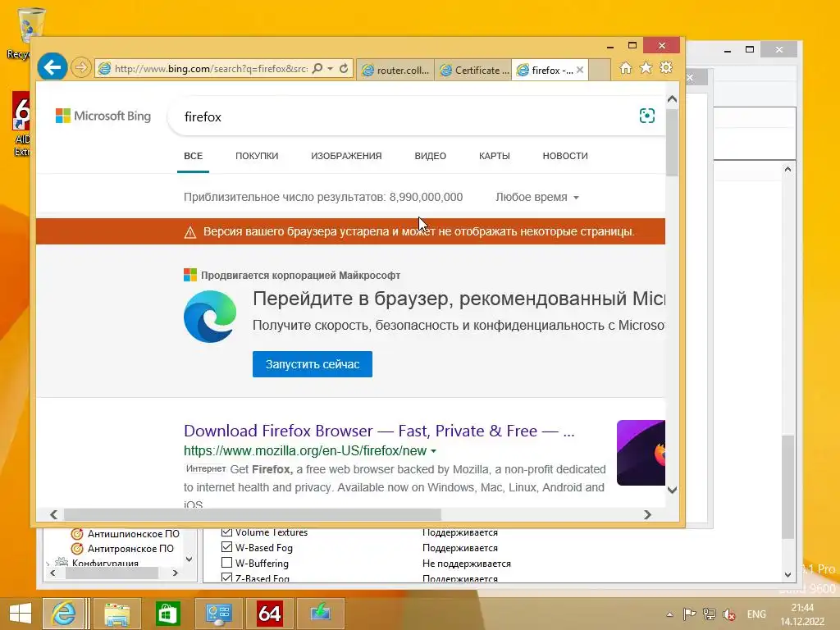Screen dimensions: 840x630
Task: Click the outdated browser orange banner text
Action: [418, 231]
